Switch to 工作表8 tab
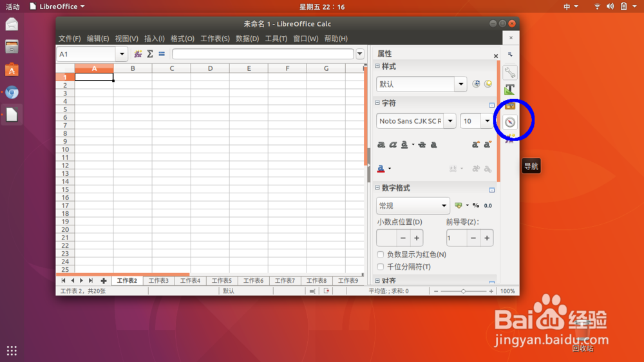This screenshot has width=644, height=362. coord(317,281)
